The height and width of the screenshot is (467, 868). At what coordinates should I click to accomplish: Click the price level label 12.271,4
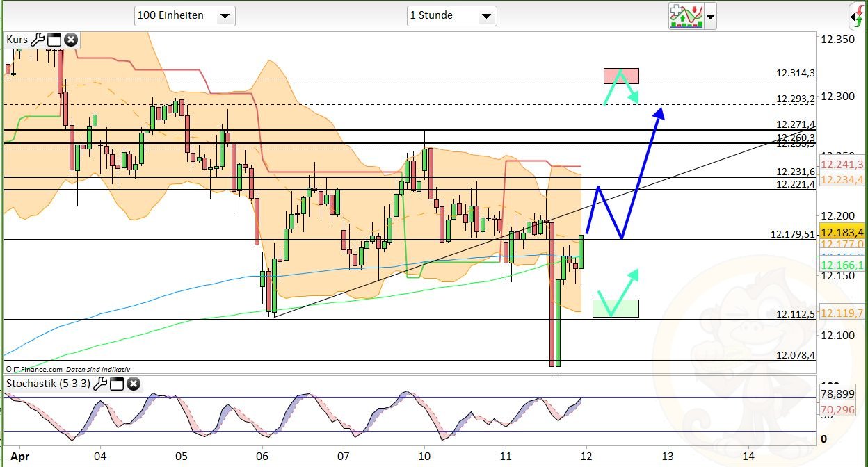click(795, 126)
